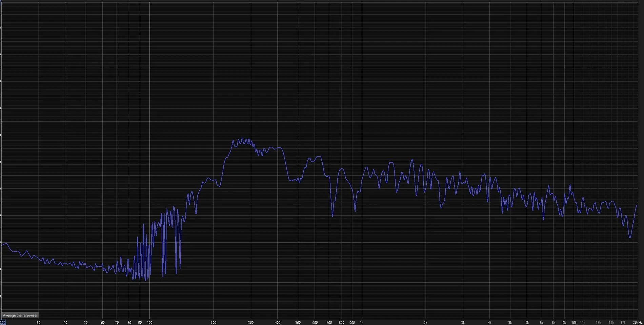
Task: Click the 13k frequency axis label
Action: [x=598, y=323]
